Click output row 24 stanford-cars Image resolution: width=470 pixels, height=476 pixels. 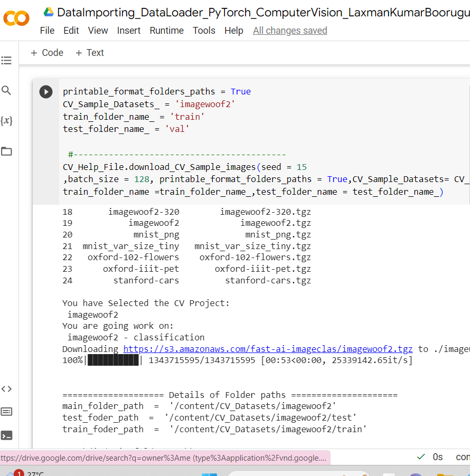point(186,281)
